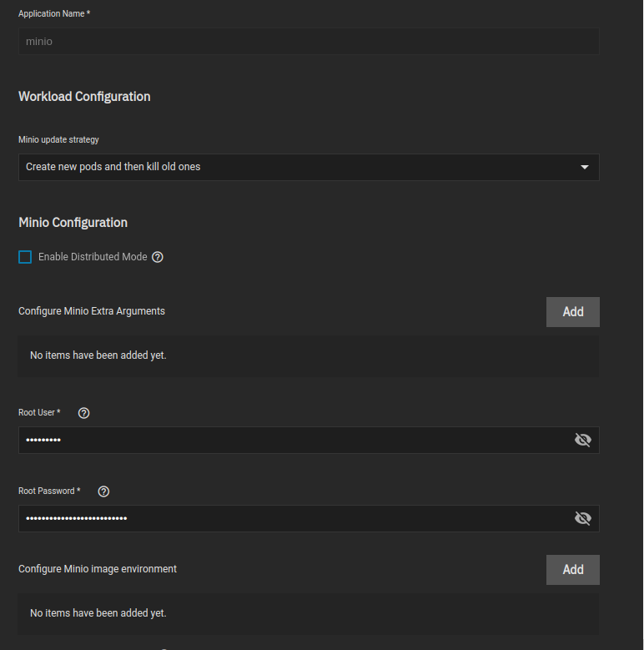Reveal the Root User value
This screenshot has height=650, width=644.
(x=582, y=440)
